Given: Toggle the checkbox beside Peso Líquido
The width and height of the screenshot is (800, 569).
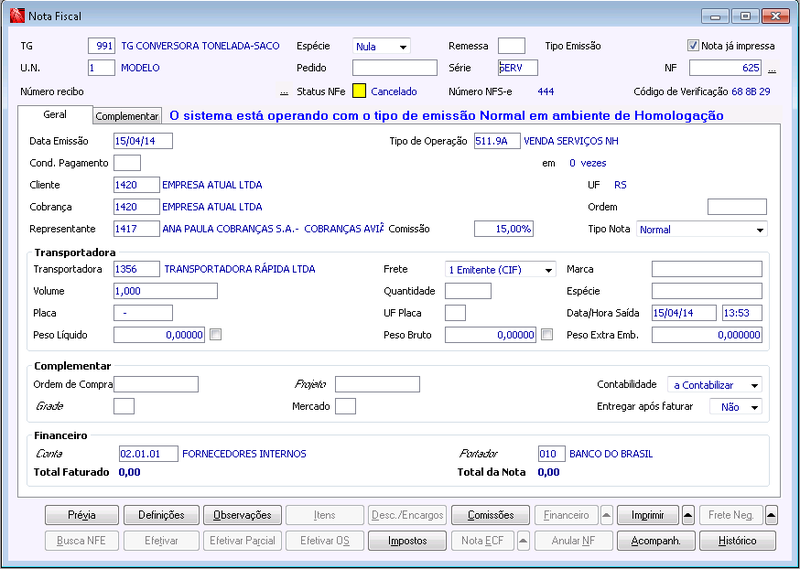Looking at the screenshot, I should tap(216, 335).
